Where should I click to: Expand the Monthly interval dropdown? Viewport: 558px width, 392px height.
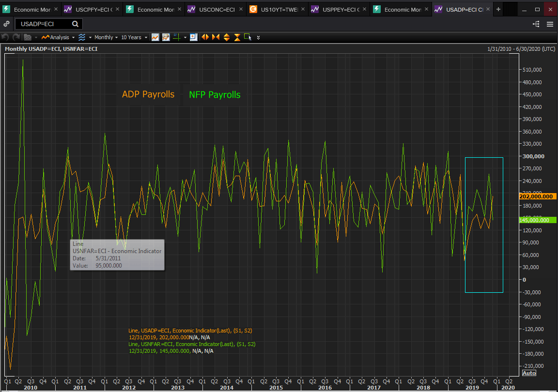click(104, 37)
